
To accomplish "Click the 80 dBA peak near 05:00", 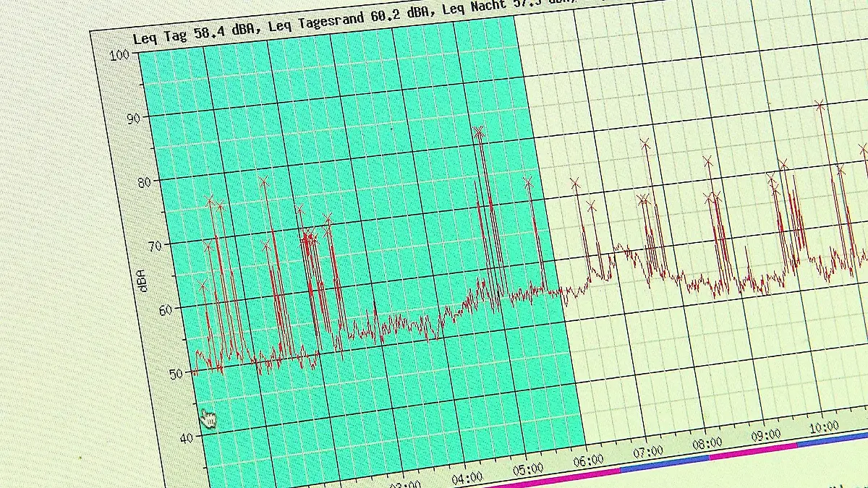I will 528,183.
